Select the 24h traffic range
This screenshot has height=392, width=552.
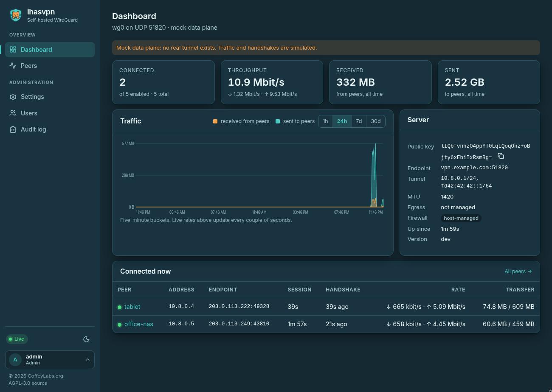[342, 121]
